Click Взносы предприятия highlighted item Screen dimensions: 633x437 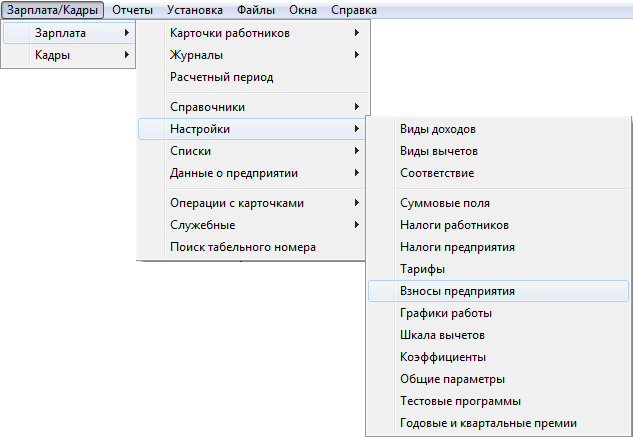pos(499,291)
